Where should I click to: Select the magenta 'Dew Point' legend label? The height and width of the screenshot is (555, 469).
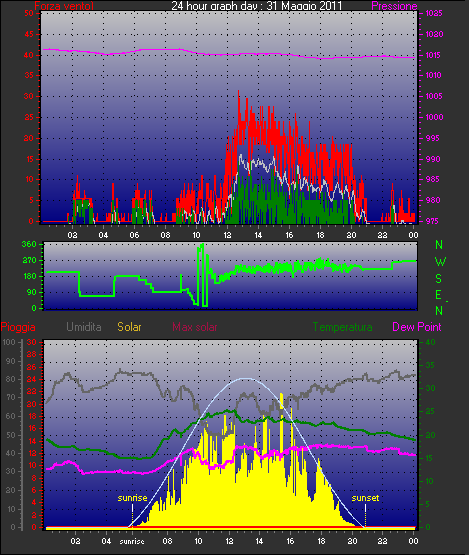click(x=417, y=327)
